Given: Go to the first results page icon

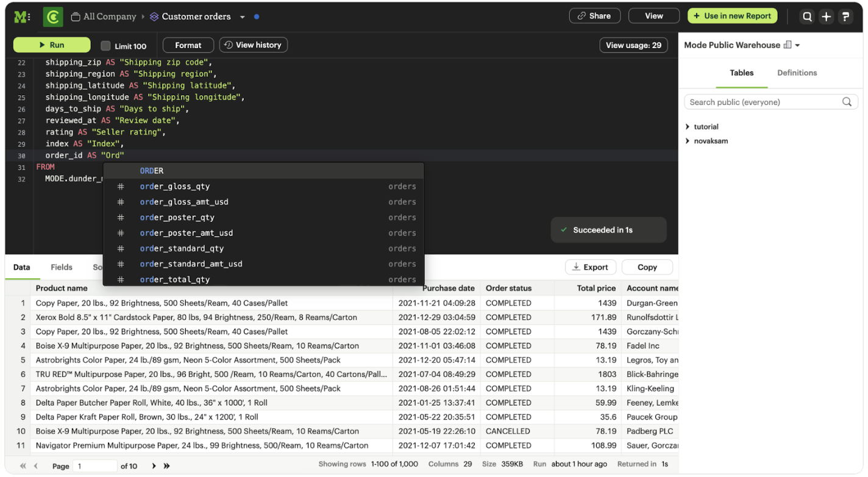Looking at the screenshot, I should [x=23, y=466].
